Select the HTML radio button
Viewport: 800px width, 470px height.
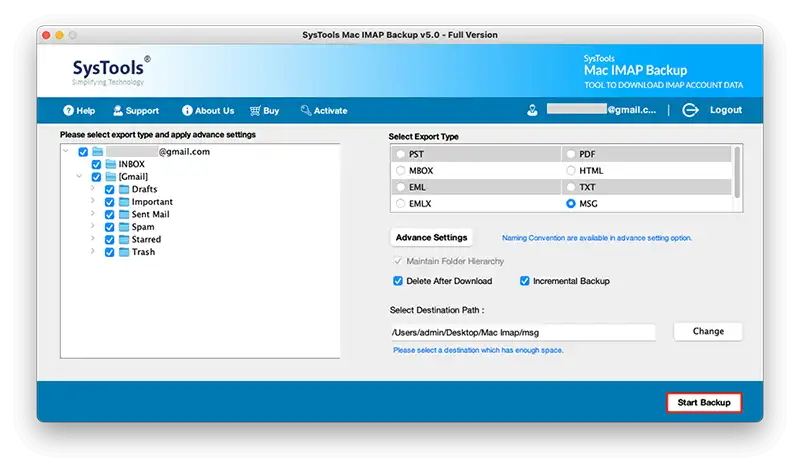click(571, 170)
